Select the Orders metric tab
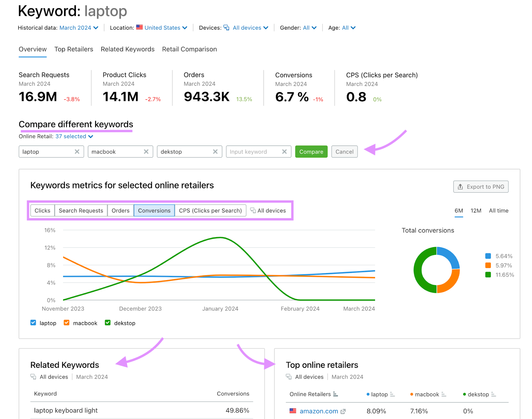This screenshot has width=532, height=419. pyautogui.click(x=121, y=210)
